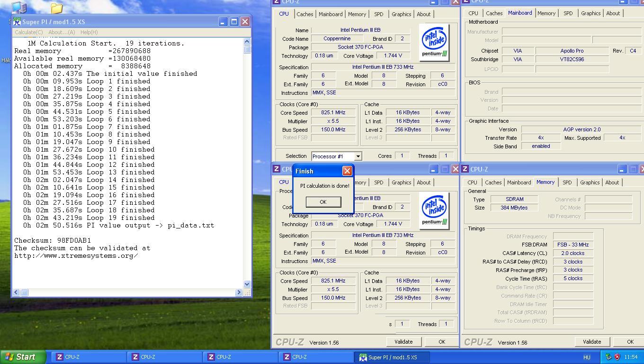Switch to Mainboard tab in top-left CPU-Z
The image size is (644, 364).
pyautogui.click(x=331, y=14)
